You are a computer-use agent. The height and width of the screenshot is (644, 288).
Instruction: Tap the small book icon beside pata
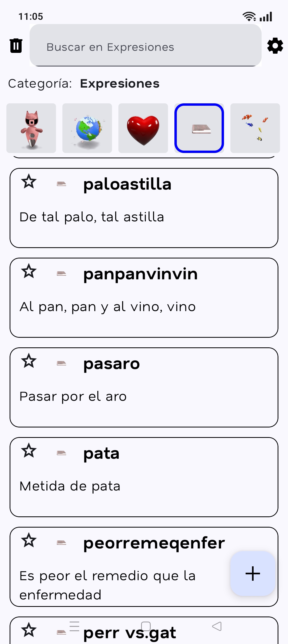(62, 453)
